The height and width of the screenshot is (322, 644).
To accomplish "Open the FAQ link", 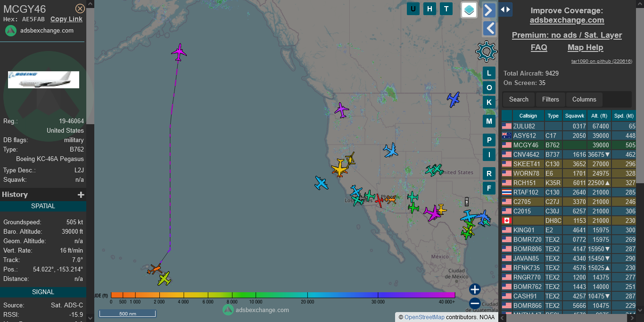I will (x=539, y=47).
